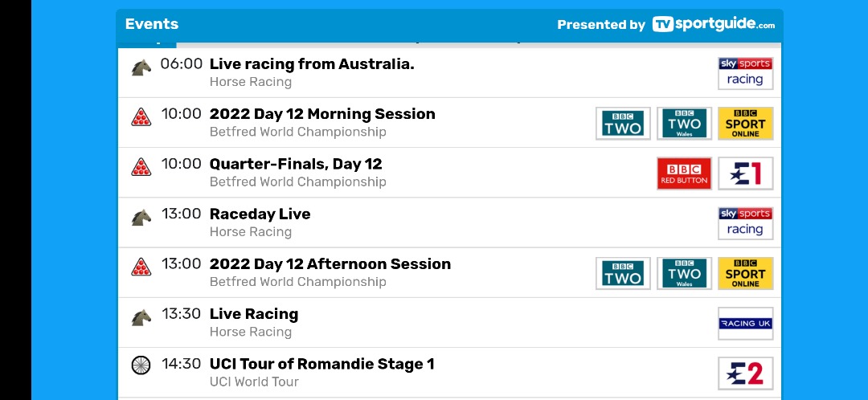
Task: Open the 13:30 Live Racing listing
Action: tap(253, 314)
